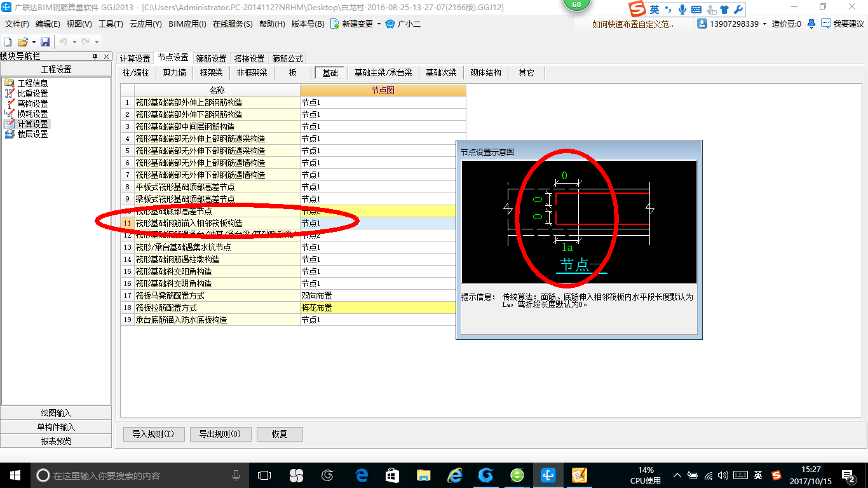Select the 板 component category
Image resolution: width=868 pixels, height=488 pixels.
point(293,72)
